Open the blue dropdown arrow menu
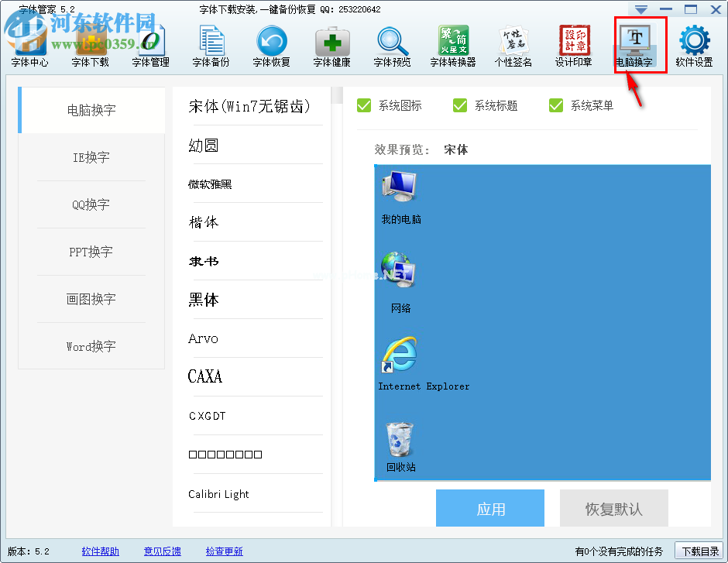Viewport: 728px width, 563px height. 640,9
